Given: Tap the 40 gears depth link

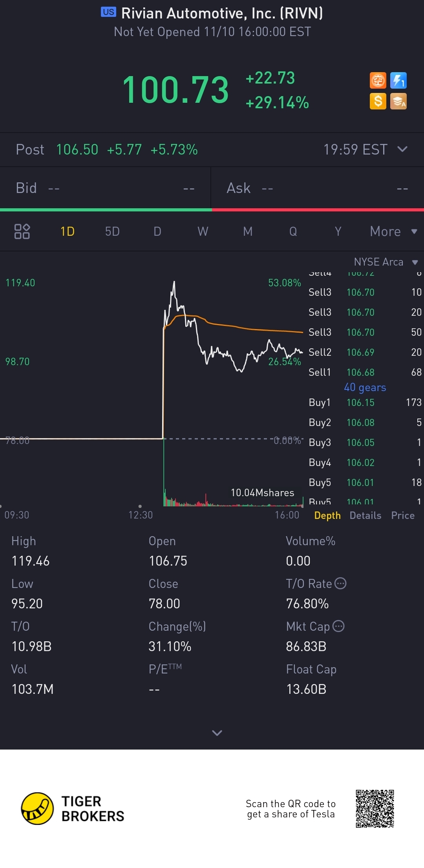Looking at the screenshot, I should tap(365, 388).
